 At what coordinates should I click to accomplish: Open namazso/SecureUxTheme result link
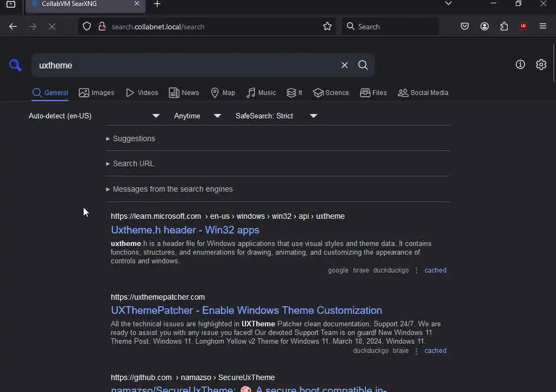[249, 389]
